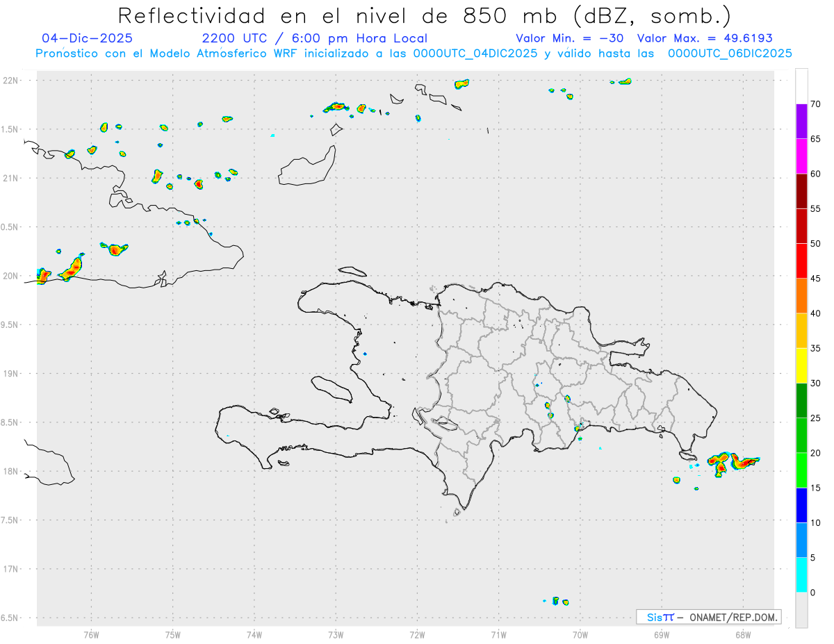This screenshot has width=834, height=644.
Task: Pick the "19N" latitude label
Action: [10, 374]
